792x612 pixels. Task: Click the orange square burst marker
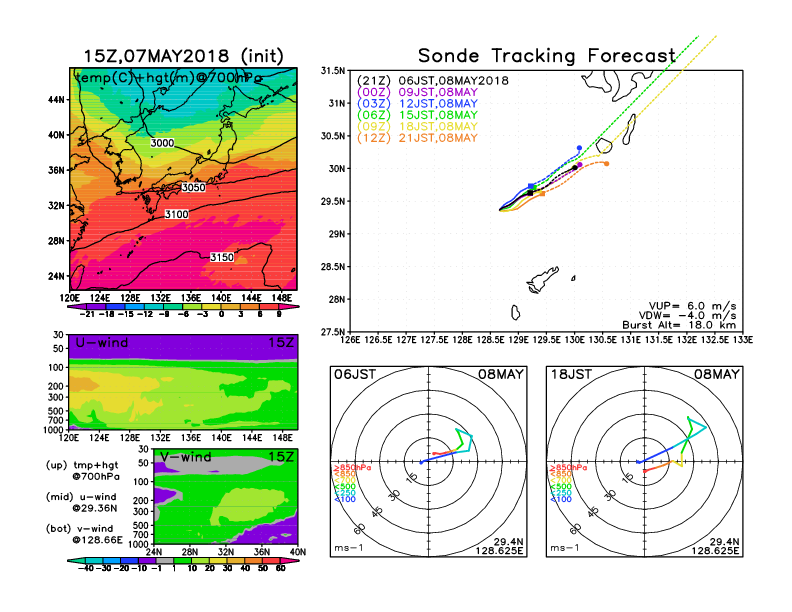(x=543, y=193)
